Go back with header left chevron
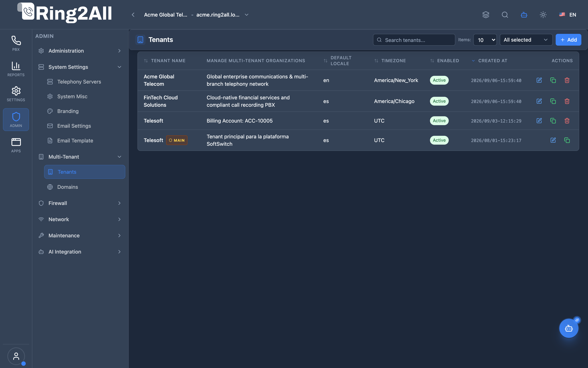This screenshot has height=368, width=588. (133, 15)
